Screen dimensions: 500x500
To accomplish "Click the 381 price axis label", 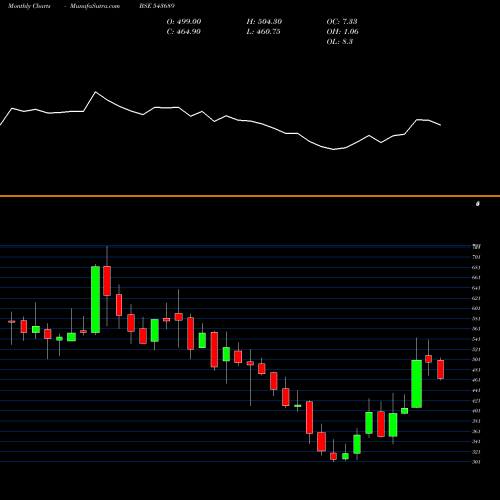I will [x=476, y=421].
